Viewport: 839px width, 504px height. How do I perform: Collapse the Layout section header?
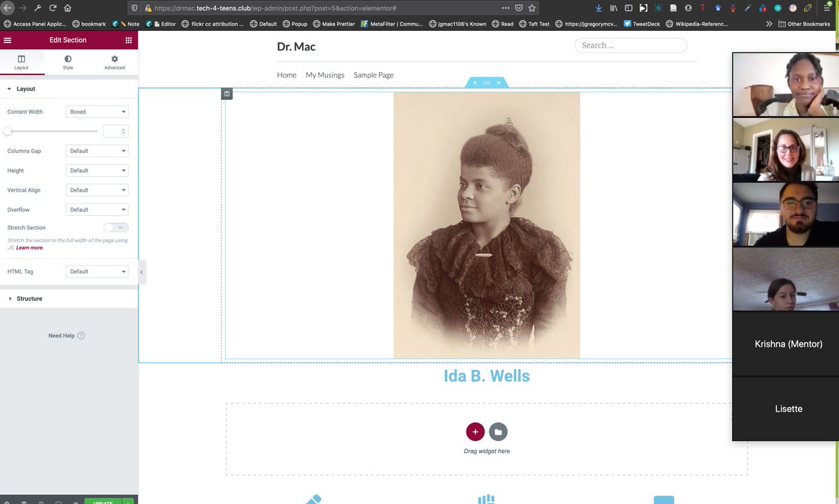coord(26,89)
